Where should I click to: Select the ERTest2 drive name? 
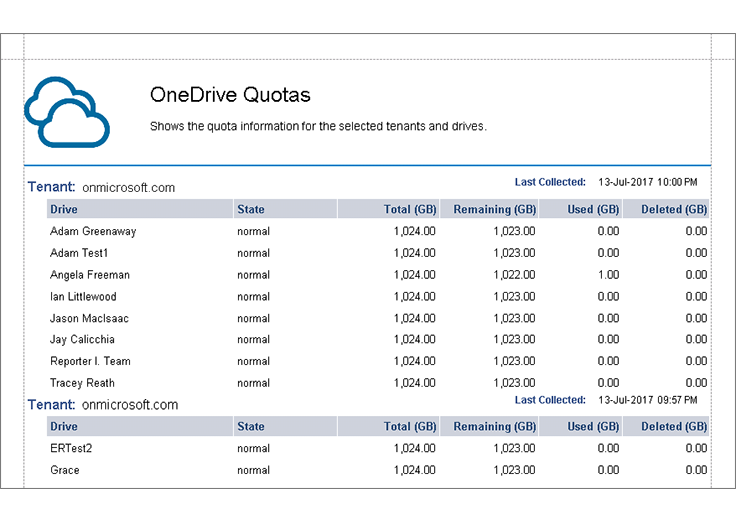click(x=71, y=448)
